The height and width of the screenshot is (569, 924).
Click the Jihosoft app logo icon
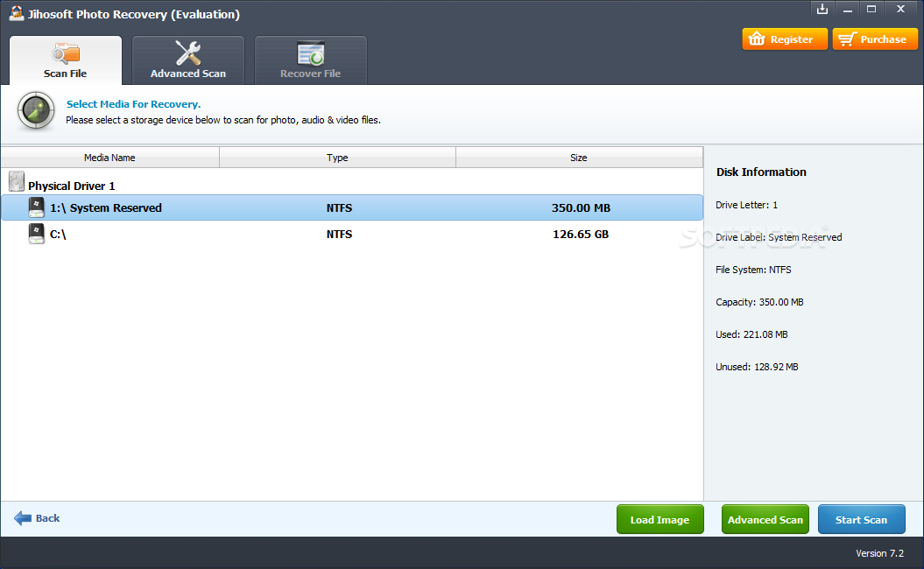tap(17, 13)
